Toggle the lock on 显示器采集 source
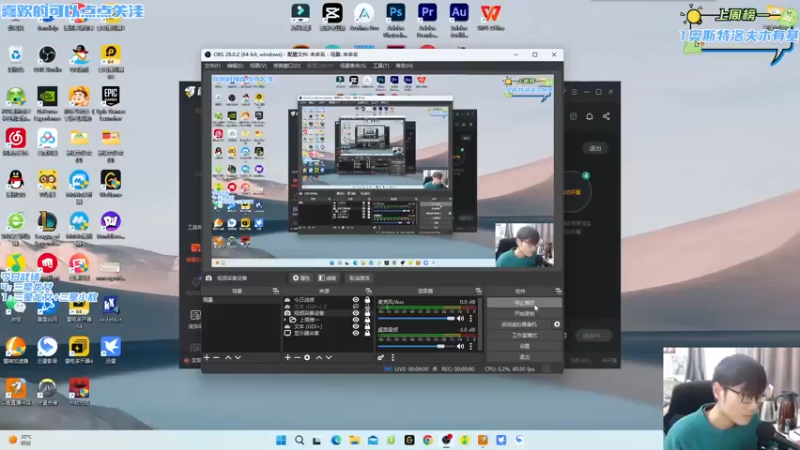 [x=367, y=333]
